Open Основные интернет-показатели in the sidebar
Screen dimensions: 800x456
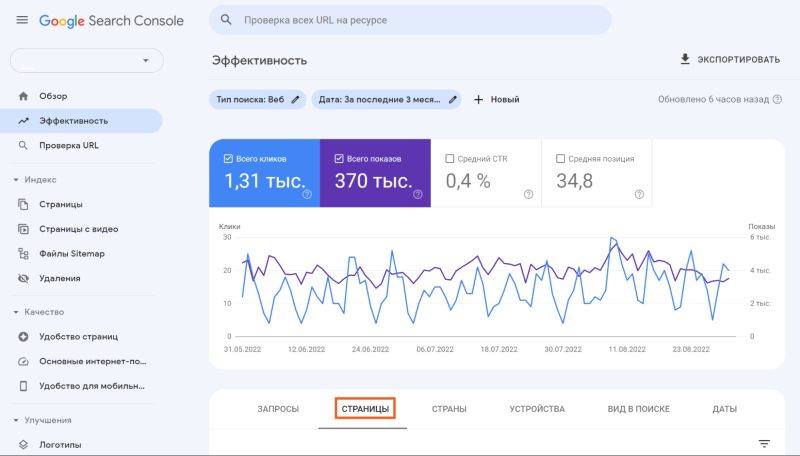coord(82,361)
